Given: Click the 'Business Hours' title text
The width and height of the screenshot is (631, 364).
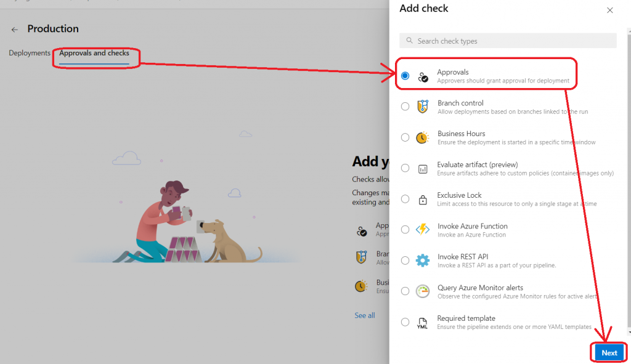Looking at the screenshot, I should click(x=461, y=134).
